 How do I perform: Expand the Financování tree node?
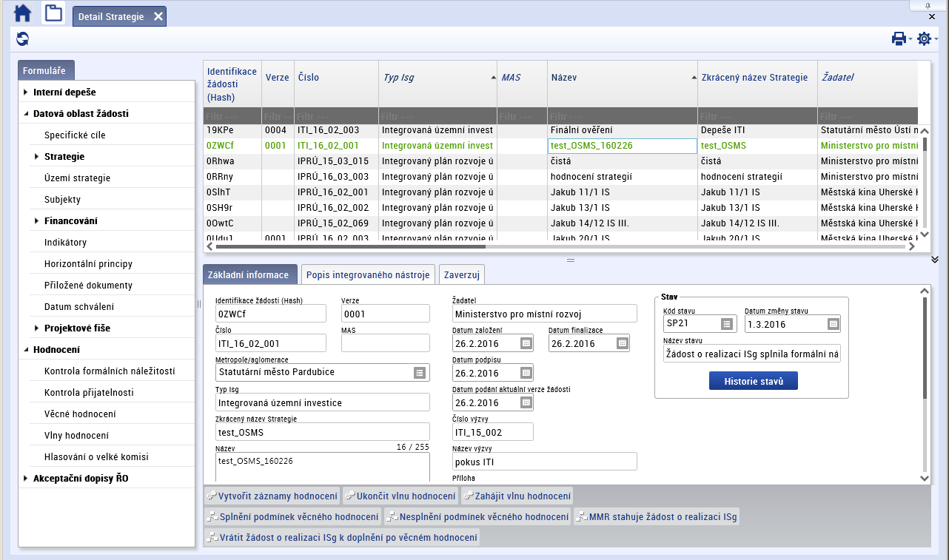(37, 221)
